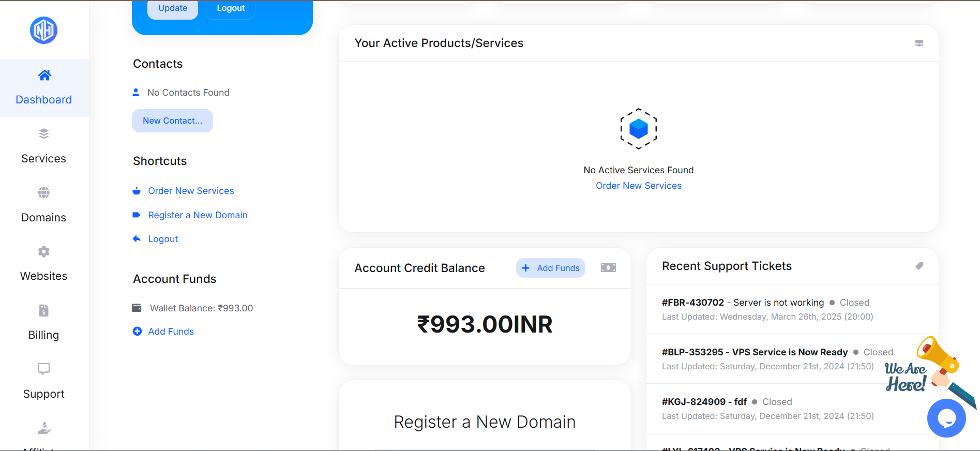Click the Recent Support Tickets tag icon
980x451 pixels.
click(x=919, y=266)
